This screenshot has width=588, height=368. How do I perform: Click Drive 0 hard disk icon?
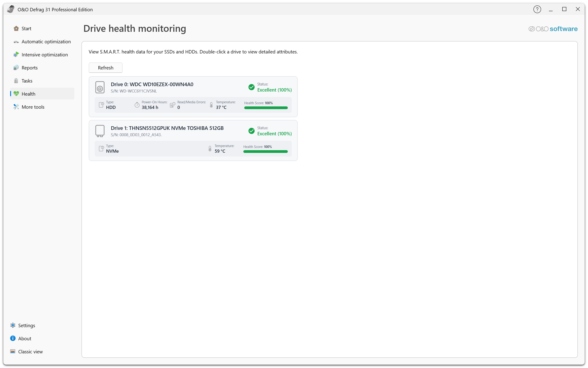click(100, 87)
